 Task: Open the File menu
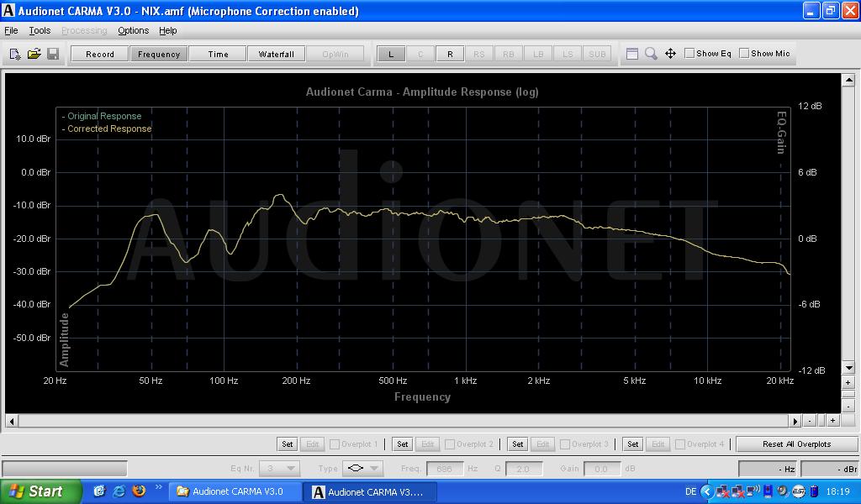point(11,31)
